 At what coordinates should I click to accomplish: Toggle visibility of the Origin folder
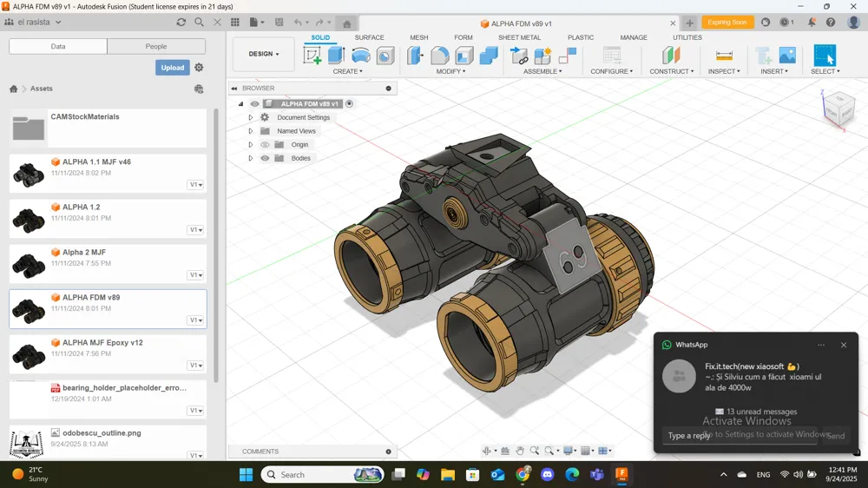pos(265,144)
